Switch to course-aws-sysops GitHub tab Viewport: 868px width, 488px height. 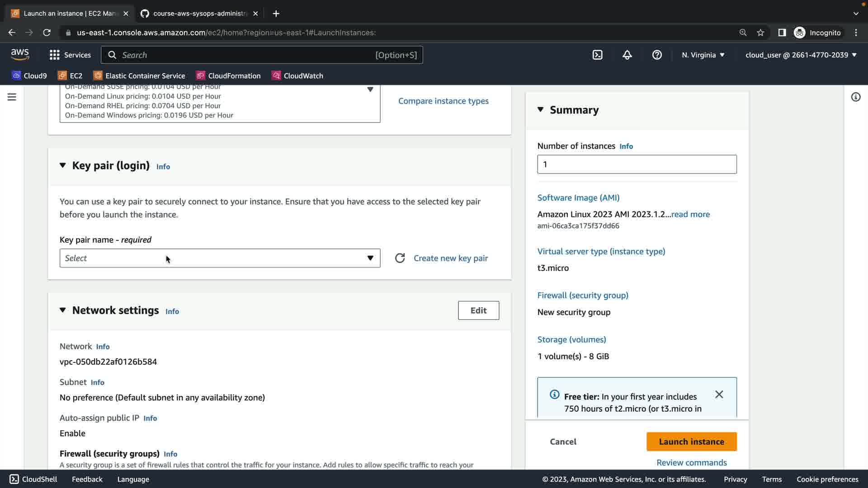pyautogui.click(x=199, y=14)
